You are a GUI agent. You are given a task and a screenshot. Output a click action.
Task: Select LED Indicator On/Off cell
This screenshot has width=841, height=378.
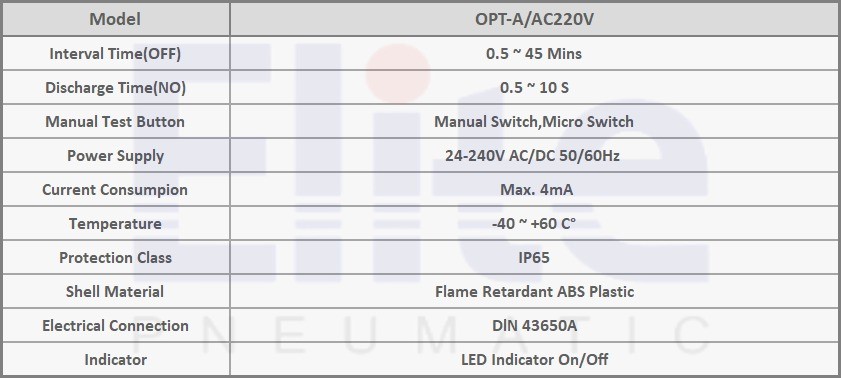(x=534, y=359)
